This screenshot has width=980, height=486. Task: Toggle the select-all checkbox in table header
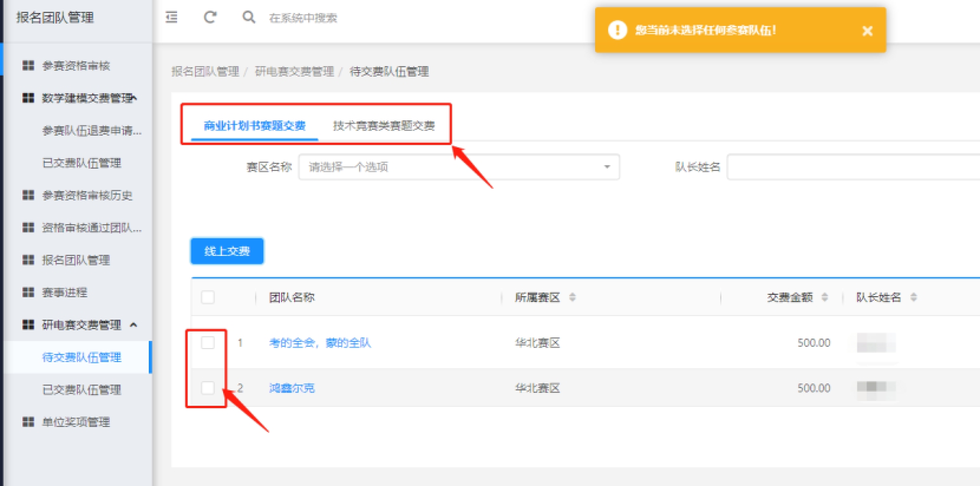click(x=208, y=297)
